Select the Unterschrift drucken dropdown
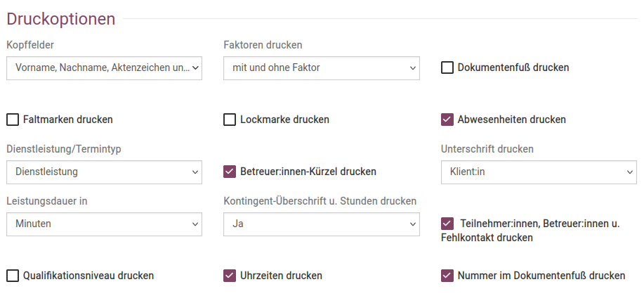This screenshot has height=308, width=644. [x=539, y=172]
